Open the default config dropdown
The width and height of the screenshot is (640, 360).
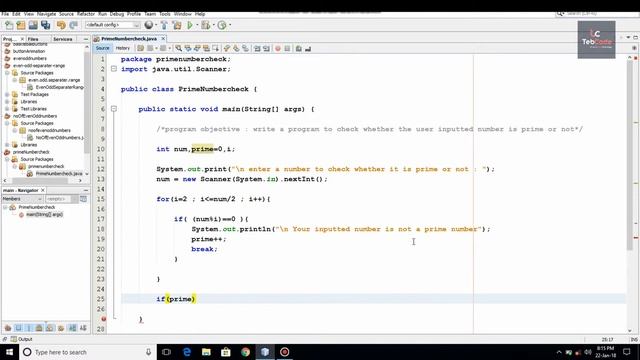pyautogui.click(x=112, y=25)
